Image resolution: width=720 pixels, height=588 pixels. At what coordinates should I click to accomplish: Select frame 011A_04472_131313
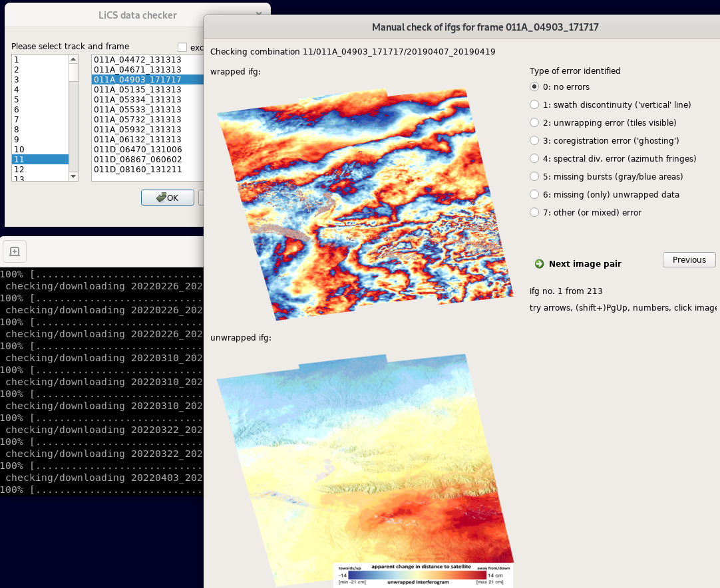click(x=148, y=60)
